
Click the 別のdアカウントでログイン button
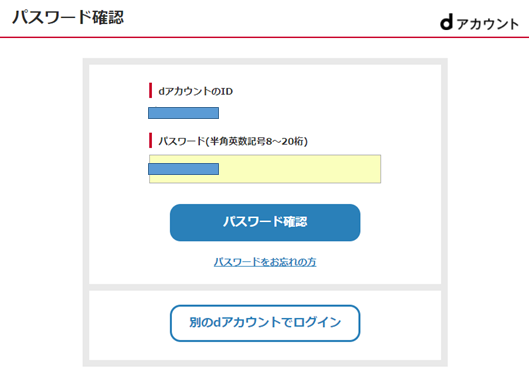point(265,323)
